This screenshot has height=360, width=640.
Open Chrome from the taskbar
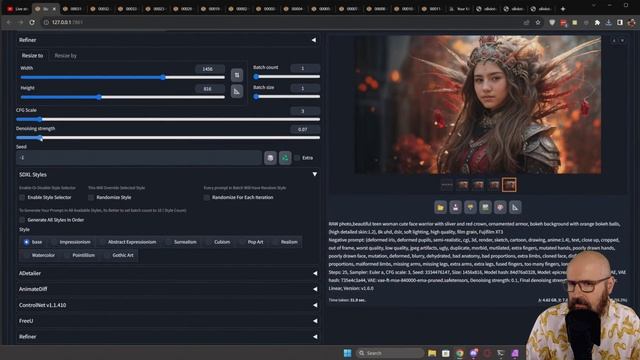[x=460, y=353]
